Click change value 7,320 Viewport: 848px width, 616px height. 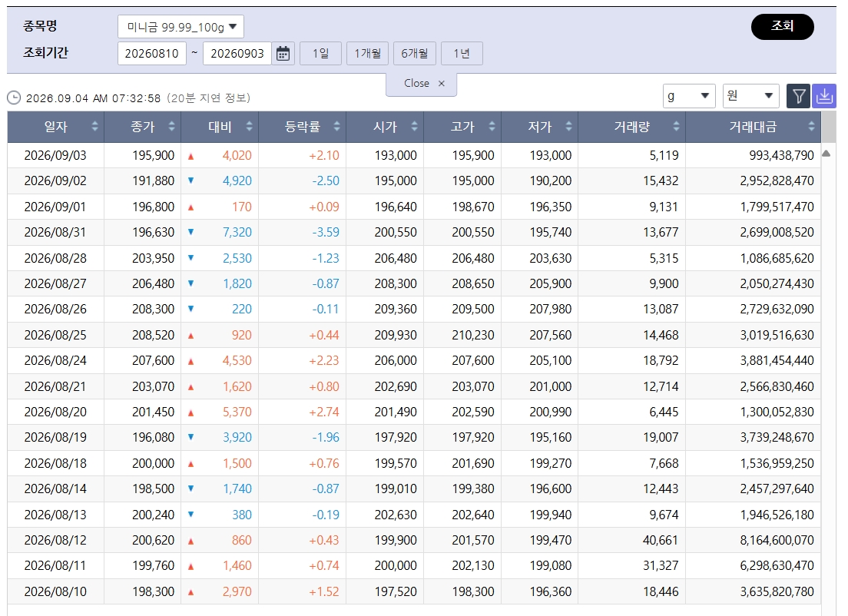pyautogui.click(x=237, y=233)
